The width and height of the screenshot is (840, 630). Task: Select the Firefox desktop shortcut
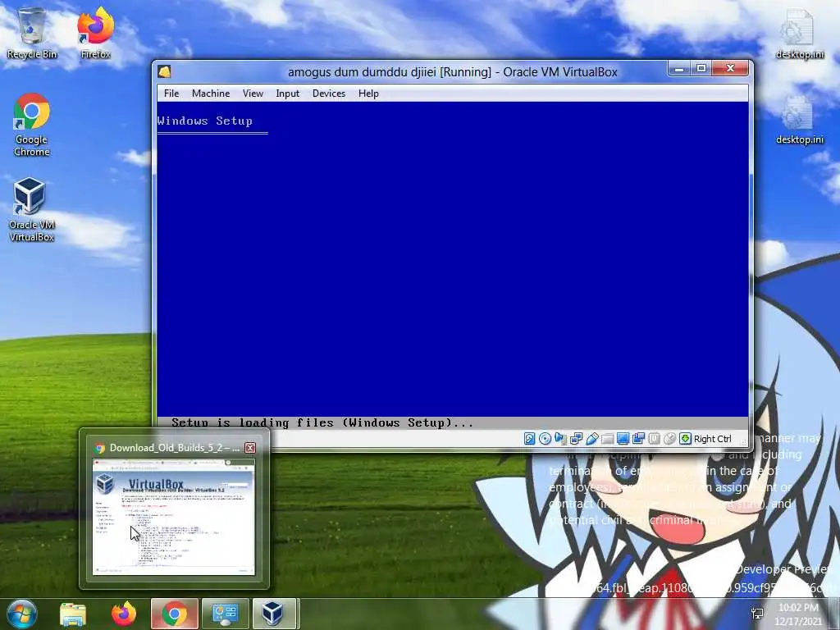(x=96, y=33)
